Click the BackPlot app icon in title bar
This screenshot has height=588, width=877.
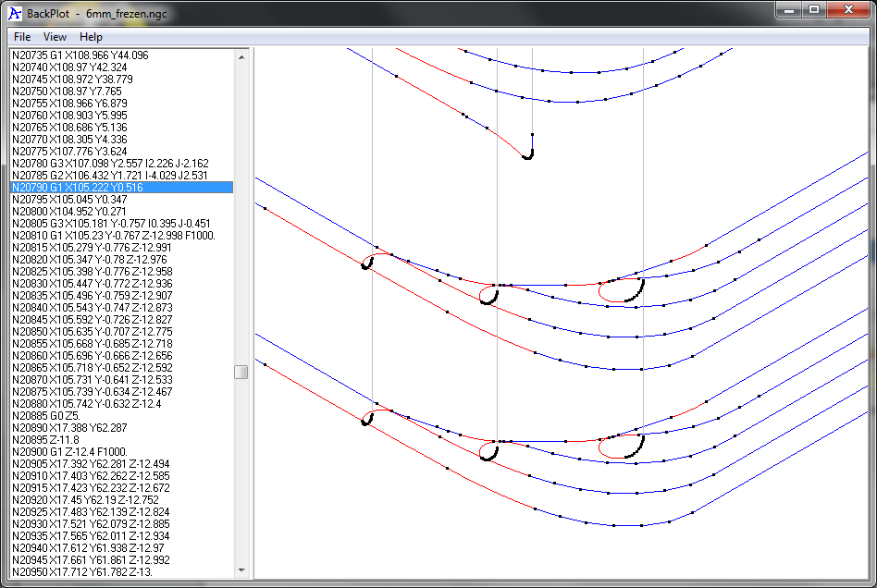(x=15, y=14)
